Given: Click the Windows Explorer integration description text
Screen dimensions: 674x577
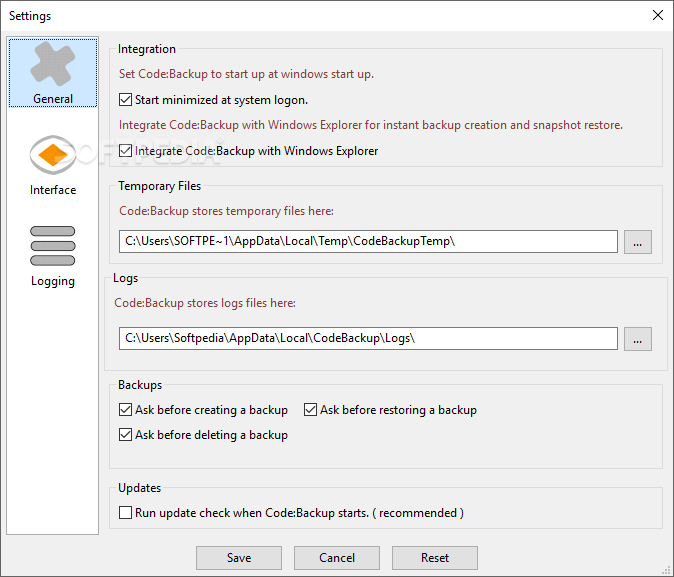Looking at the screenshot, I should [371, 125].
